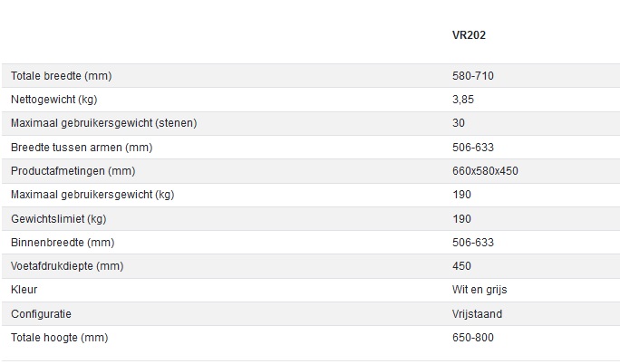Viewport: 620px width, 364px height.
Task: Click the 3,85 net weight value
Action: coord(464,100)
